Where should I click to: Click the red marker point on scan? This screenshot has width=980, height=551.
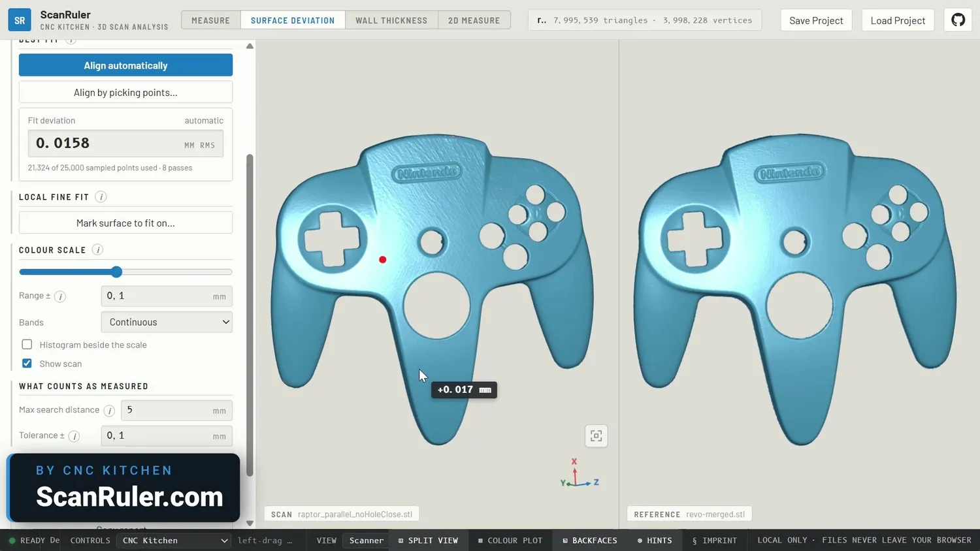click(383, 260)
